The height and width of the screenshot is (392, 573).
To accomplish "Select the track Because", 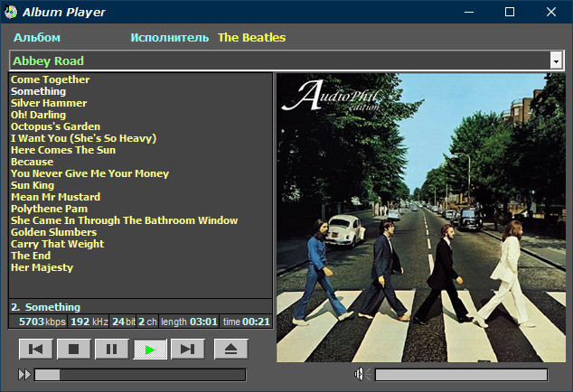I will (x=33, y=162).
